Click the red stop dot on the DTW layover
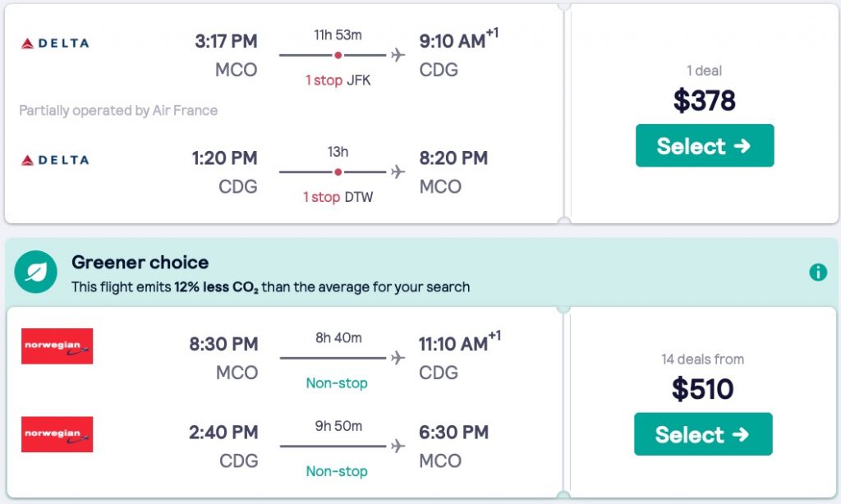Image resolution: width=841 pixels, height=504 pixels. tap(338, 172)
